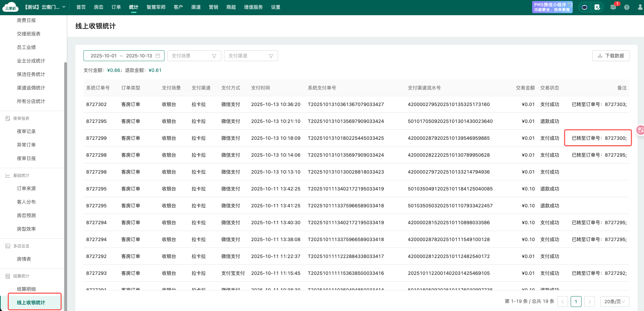
Task: Open the 营销 top menu
Action: coord(214,7)
